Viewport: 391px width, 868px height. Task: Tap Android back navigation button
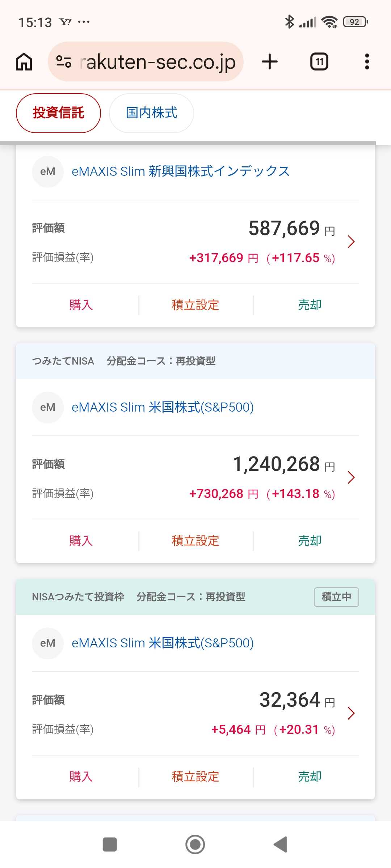[281, 844]
